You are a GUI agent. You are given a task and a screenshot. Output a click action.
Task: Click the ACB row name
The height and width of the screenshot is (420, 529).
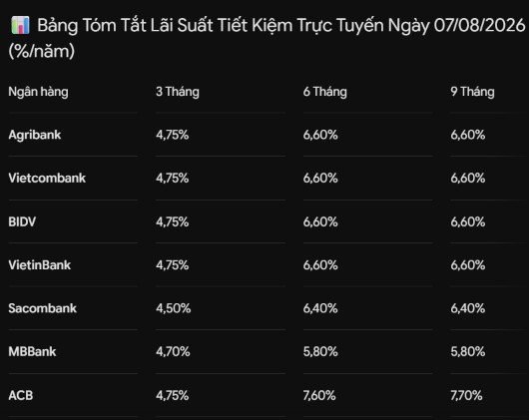click(x=21, y=395)
